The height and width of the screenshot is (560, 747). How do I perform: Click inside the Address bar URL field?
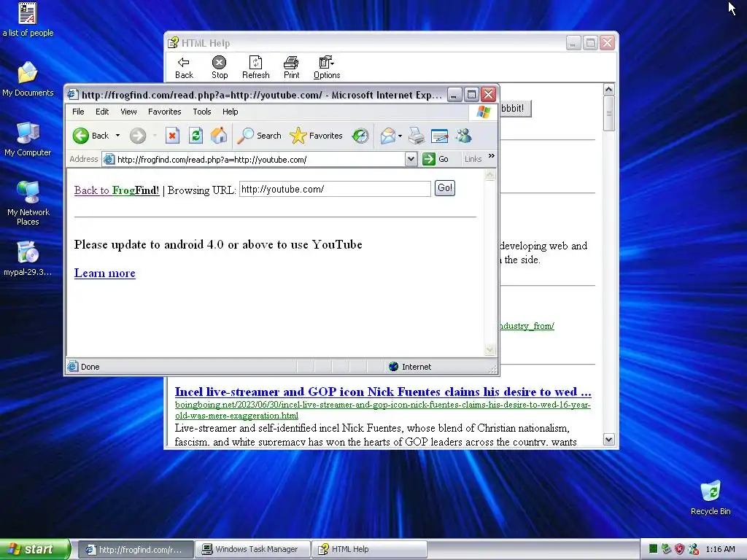260,160
